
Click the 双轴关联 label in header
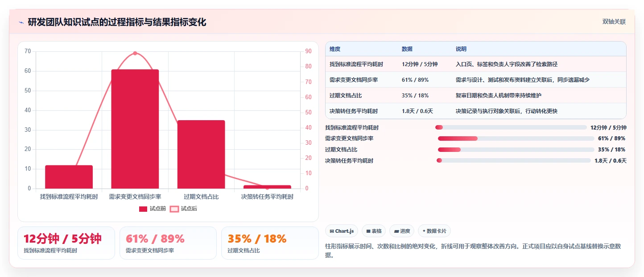(x=614, y=21)
